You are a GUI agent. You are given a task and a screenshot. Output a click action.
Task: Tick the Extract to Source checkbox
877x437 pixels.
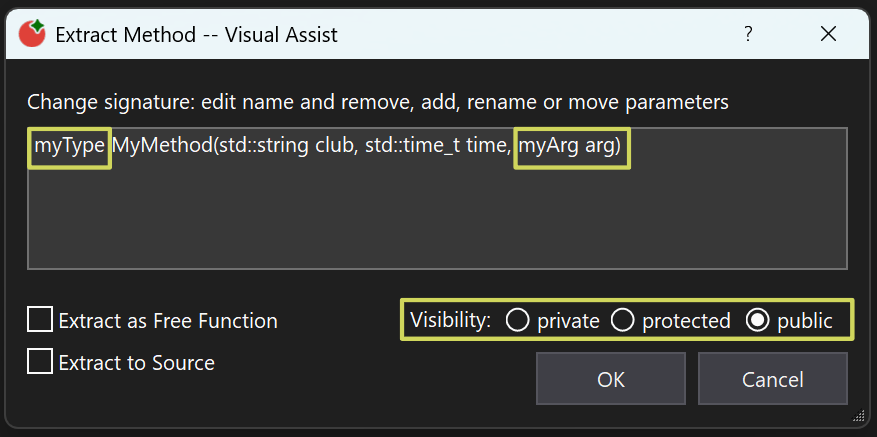[x=40, y=361]
